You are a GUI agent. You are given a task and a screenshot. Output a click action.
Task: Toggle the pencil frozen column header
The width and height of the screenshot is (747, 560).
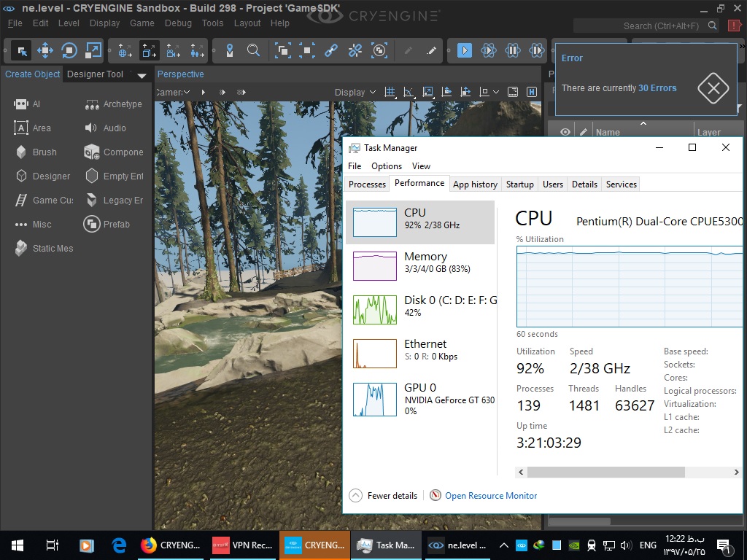point(583,133)
